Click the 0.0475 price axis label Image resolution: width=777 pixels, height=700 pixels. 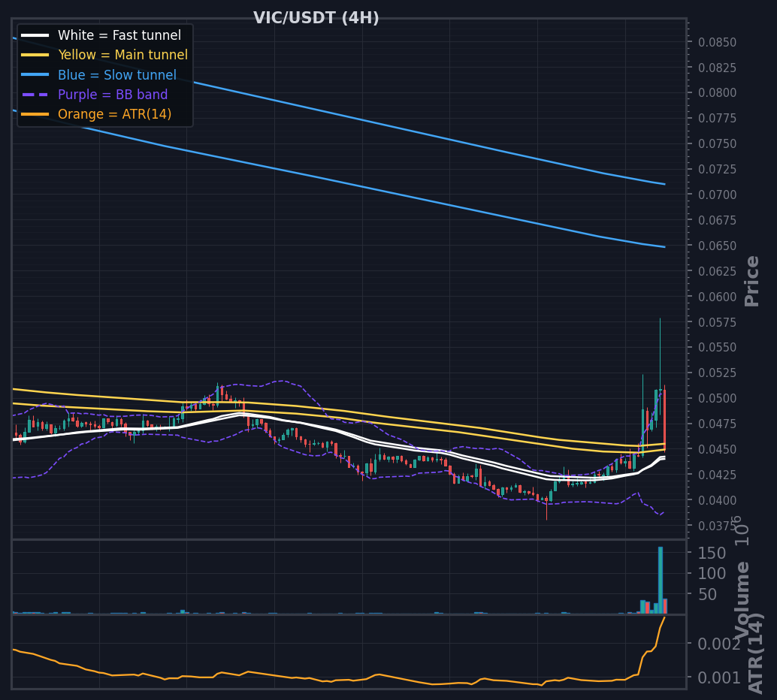point(717,424)
